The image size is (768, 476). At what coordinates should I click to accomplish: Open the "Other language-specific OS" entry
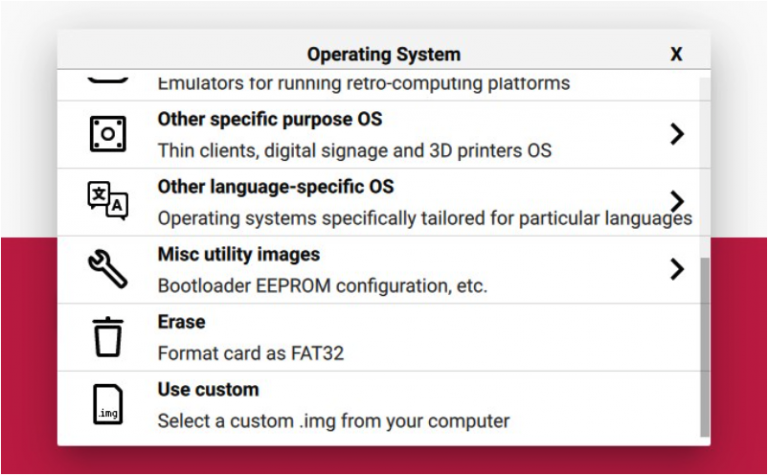(x=275, y=187)
